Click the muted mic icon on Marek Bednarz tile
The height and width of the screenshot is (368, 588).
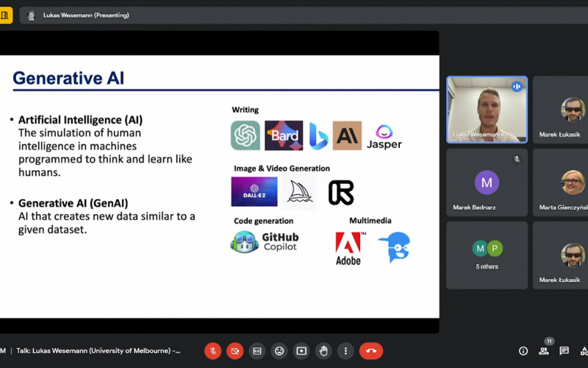click(517, 159)
